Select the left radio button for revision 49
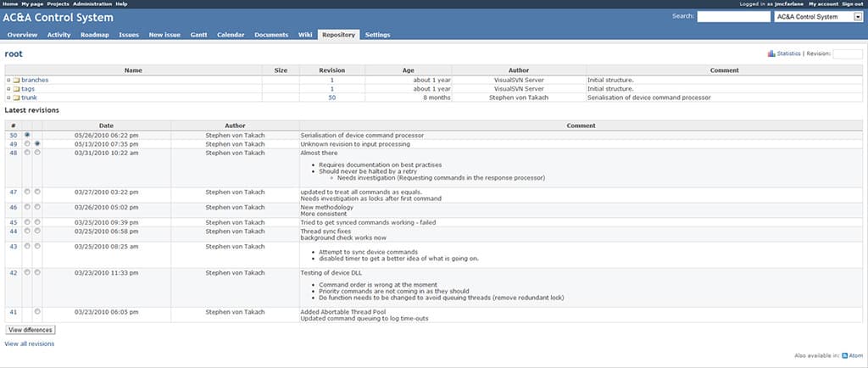 tap(27, 143)
